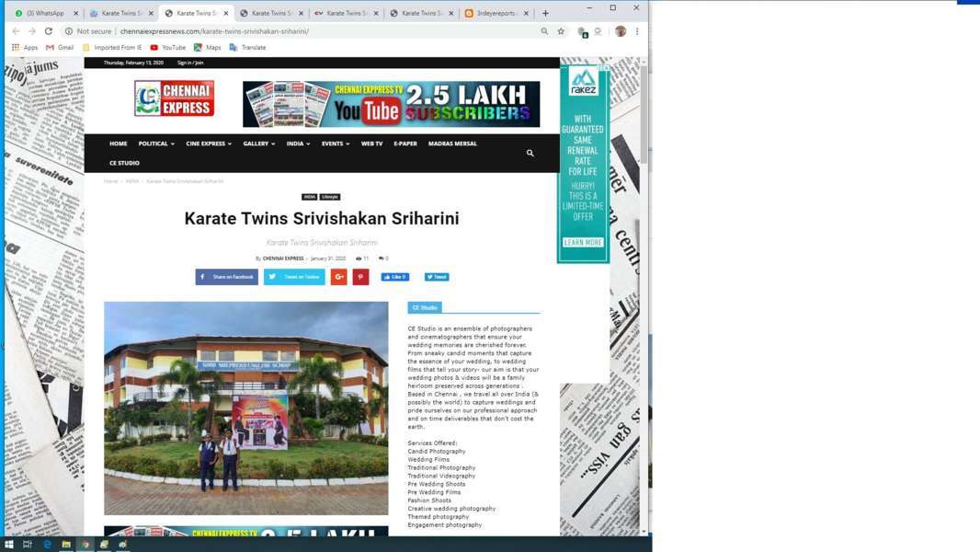Expand the Political dropdown menu
980x552 pixels.
[x=156, y=144]
